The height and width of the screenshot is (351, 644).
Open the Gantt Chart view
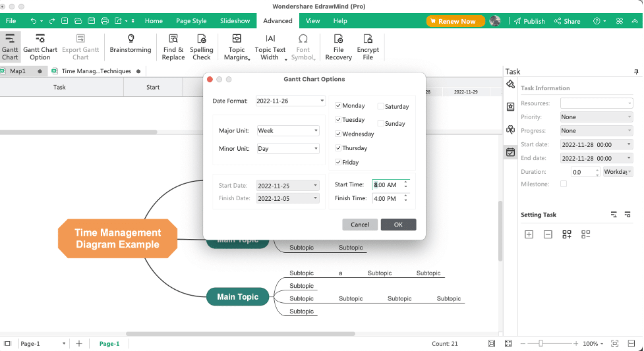coord(10,47)
